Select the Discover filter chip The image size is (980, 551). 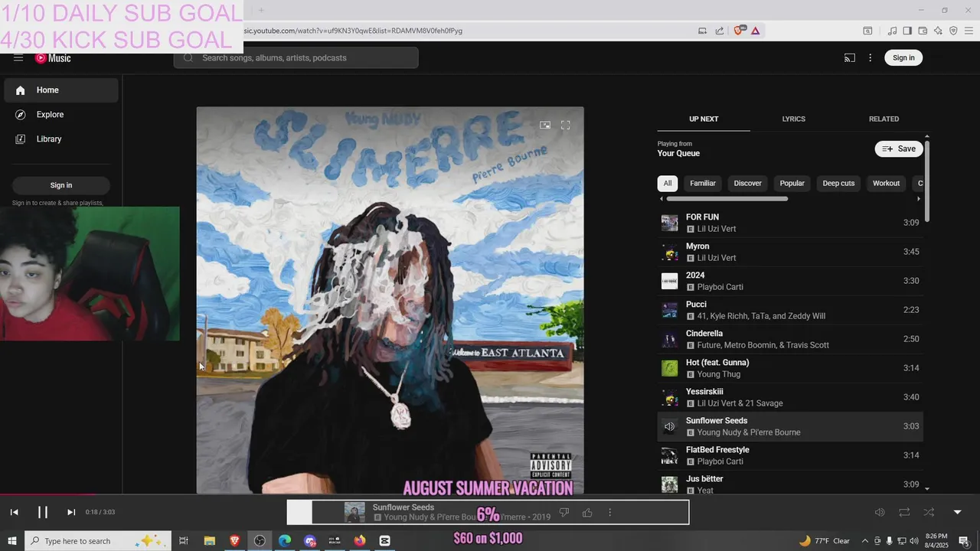[748, 183]
